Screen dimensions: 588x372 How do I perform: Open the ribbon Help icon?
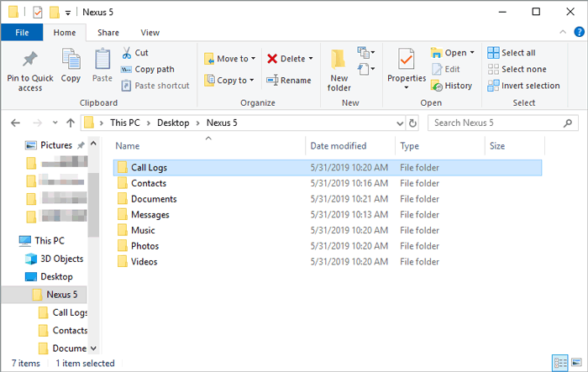click(579, 32)
